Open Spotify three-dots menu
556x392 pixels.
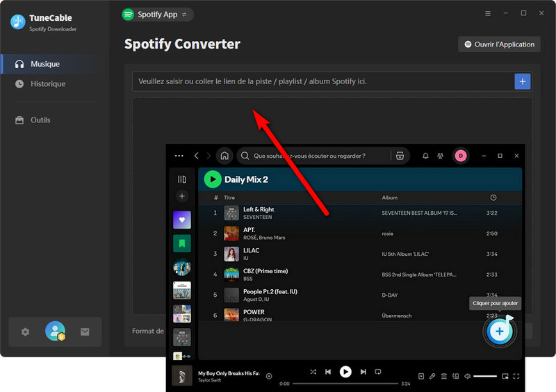179,156
